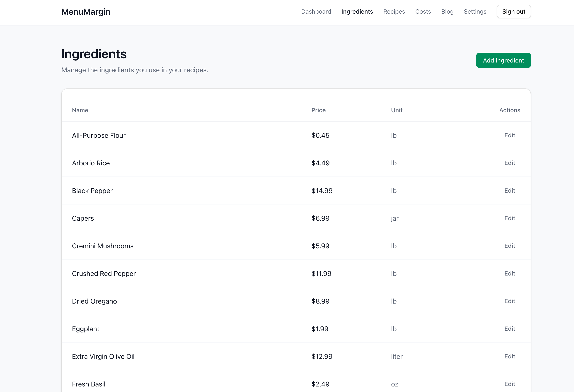The width and height of the screenshot is (574, 392).
Task: Edit the Eggplant row
Action: pos(510,329)
